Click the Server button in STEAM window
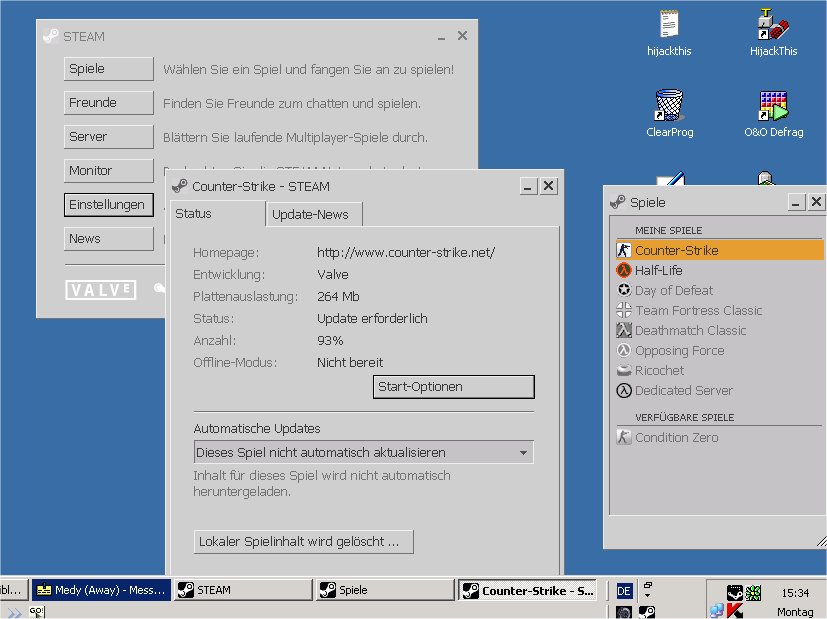The height and width of the screenshot is (619, 827). pyautogui.click(x=109, y=137)
